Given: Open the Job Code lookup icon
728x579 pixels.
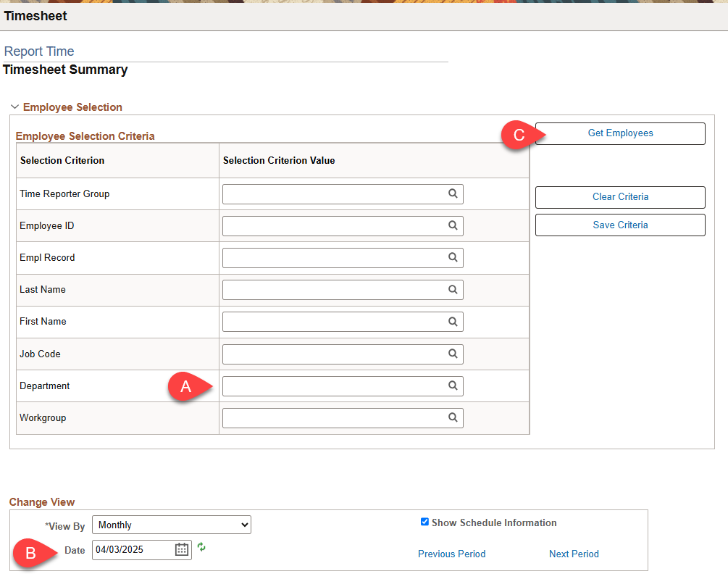Looking at the screenshot, I should pos(453,354).
